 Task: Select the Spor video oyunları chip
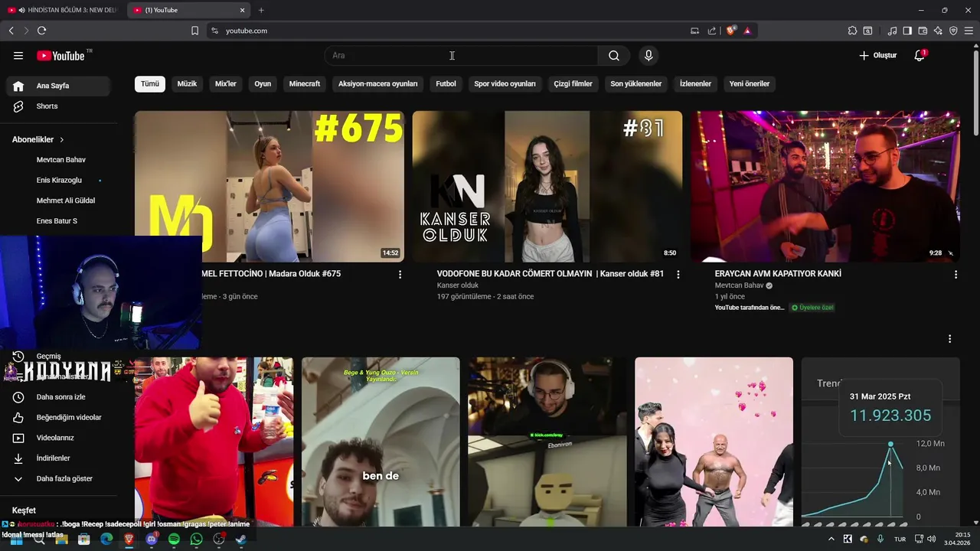505,83
